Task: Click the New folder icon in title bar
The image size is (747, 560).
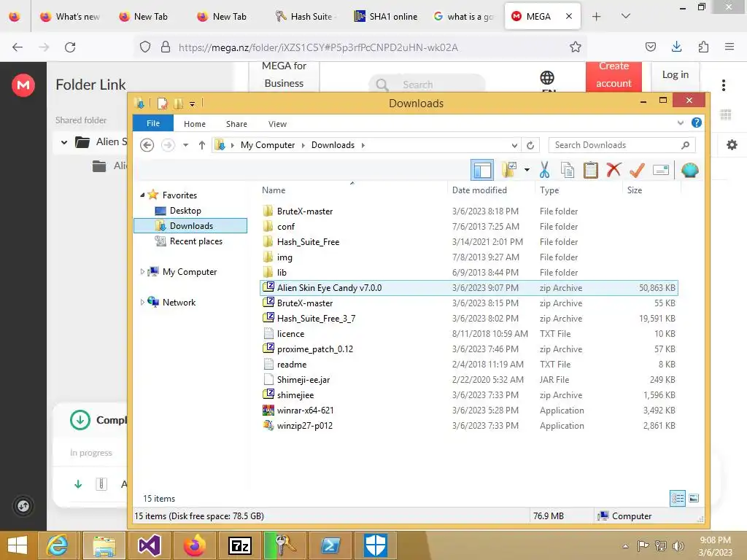Action: [x=178, y=104]
